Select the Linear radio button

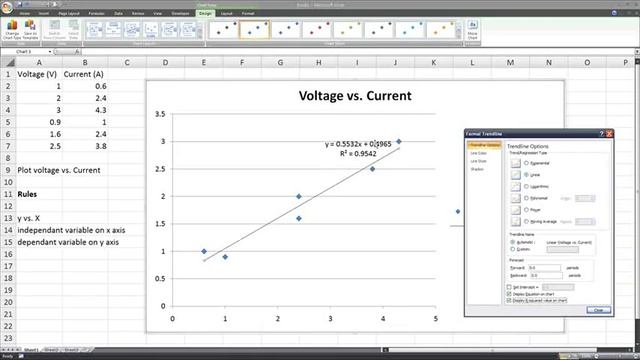tap(527, 175)
